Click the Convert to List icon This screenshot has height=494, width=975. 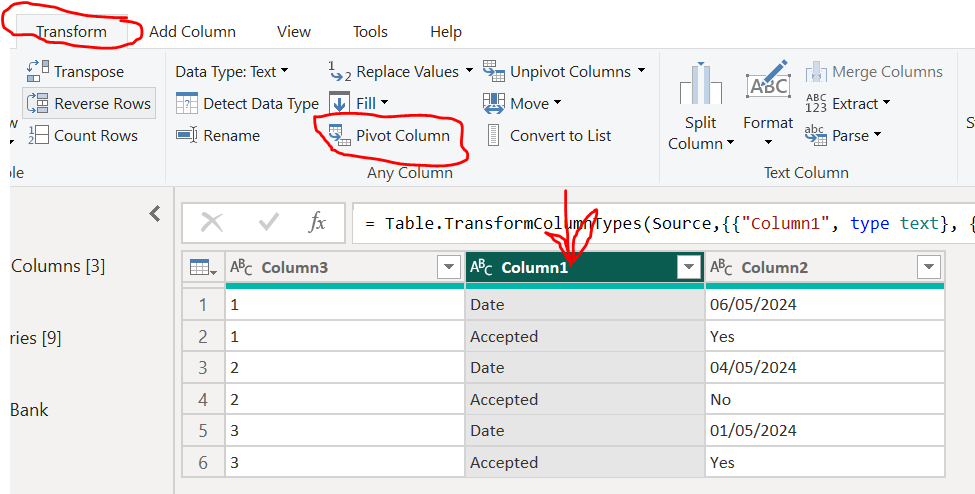[x=494, y=135]
